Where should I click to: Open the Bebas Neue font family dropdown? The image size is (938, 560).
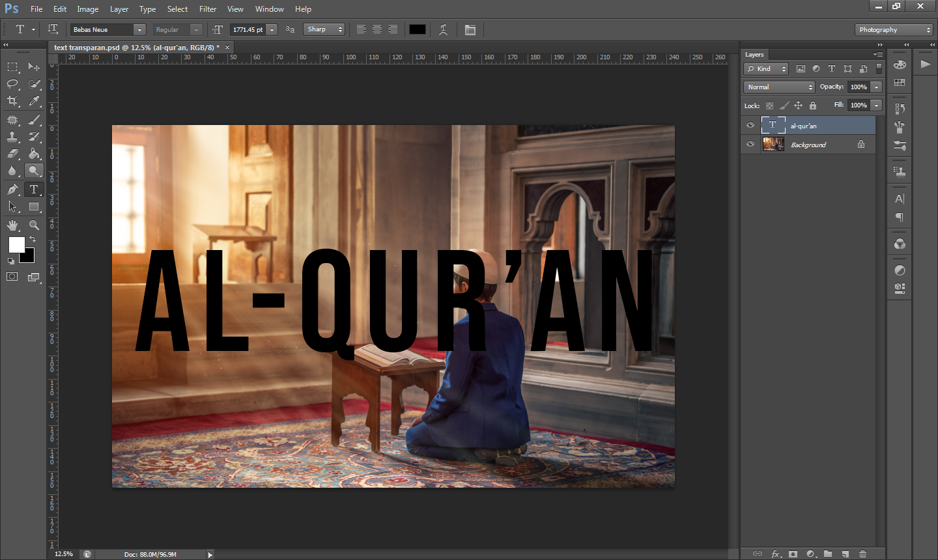coord(139,30)
